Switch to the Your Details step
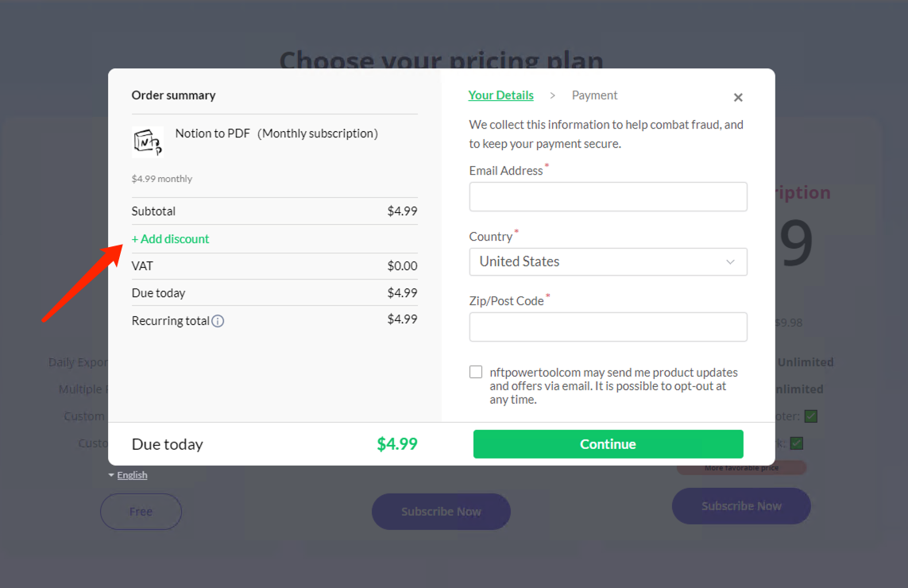This screenshot has height=588, width=908. pyautogui.click(x=501, y=95)
